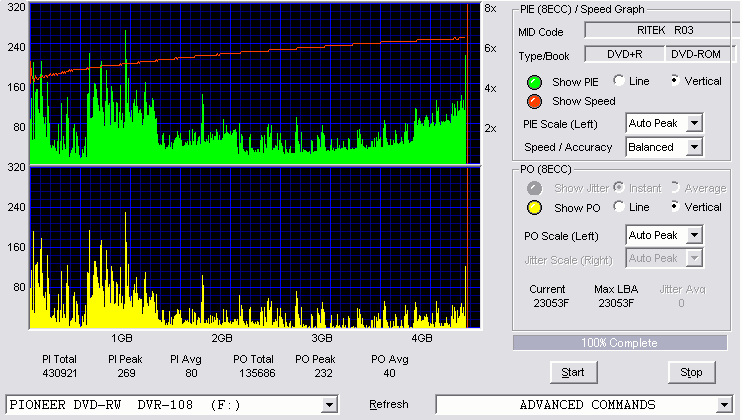Click the 8x speed axis label
The image size is (742, 420).
(x=490, y=9)
